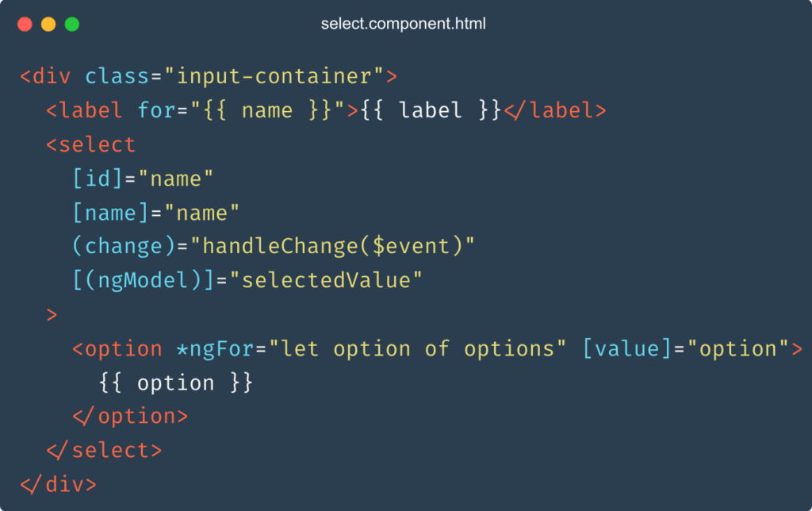Viewport: 812px width, 511px height.
Task: Click the *ngFor directive
Action: click(215, 349)
